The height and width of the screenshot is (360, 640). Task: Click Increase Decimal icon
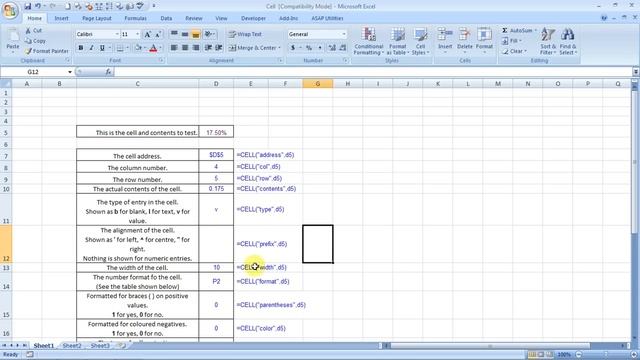point(332,48)
